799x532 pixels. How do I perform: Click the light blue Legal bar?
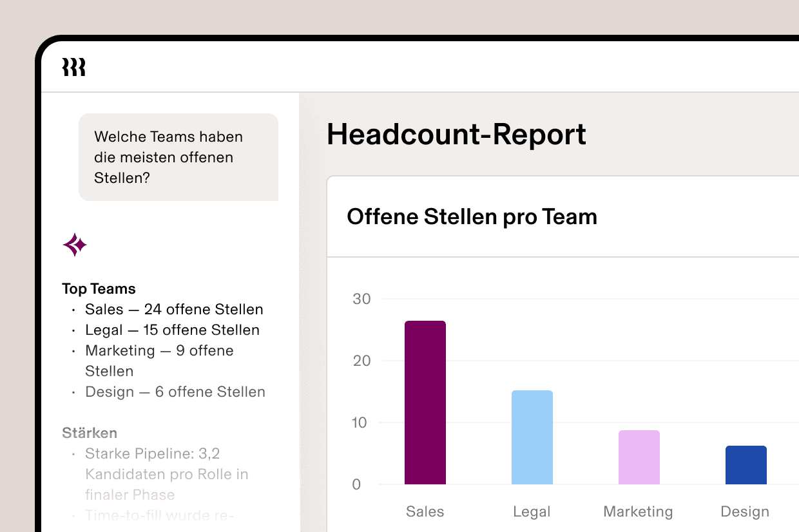pos(532,437)
